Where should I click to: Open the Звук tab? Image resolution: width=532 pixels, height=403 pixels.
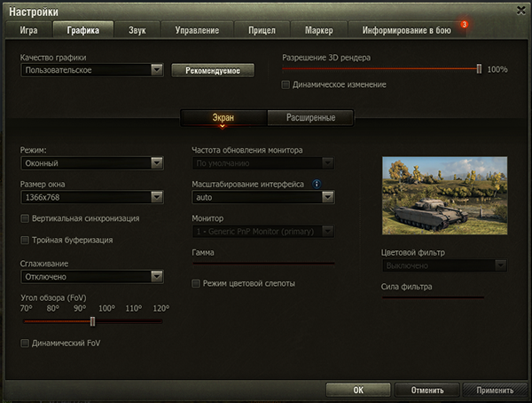click(137, 30)
